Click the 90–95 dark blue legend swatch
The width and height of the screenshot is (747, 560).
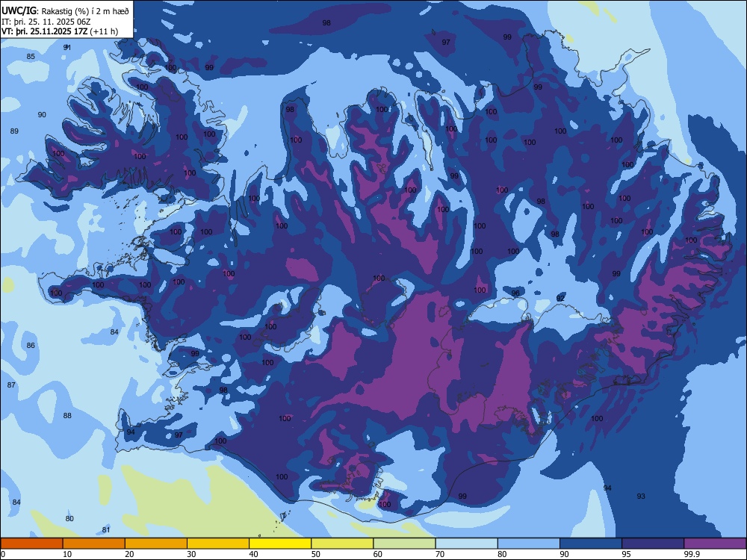point(591,544)
